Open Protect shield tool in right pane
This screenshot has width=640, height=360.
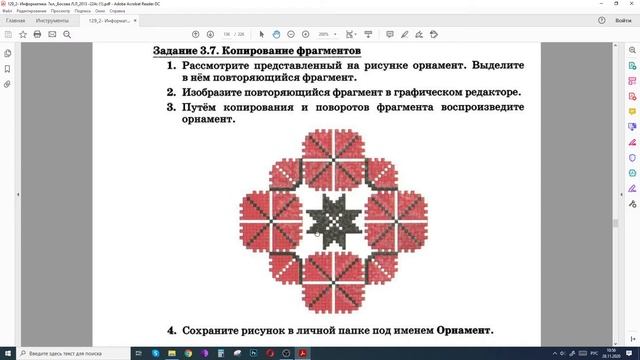click(632, 158)
